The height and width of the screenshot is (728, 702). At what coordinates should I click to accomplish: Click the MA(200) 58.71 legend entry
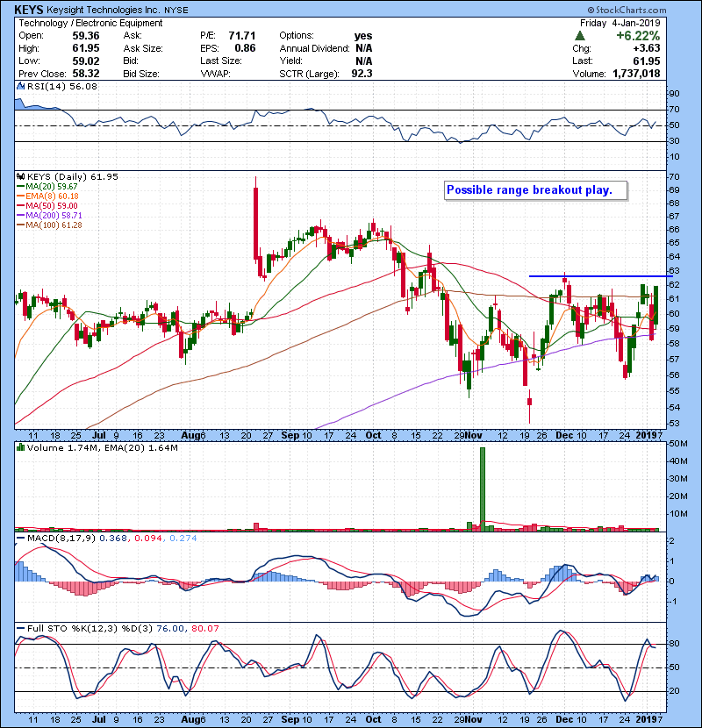tap(49, 216)
